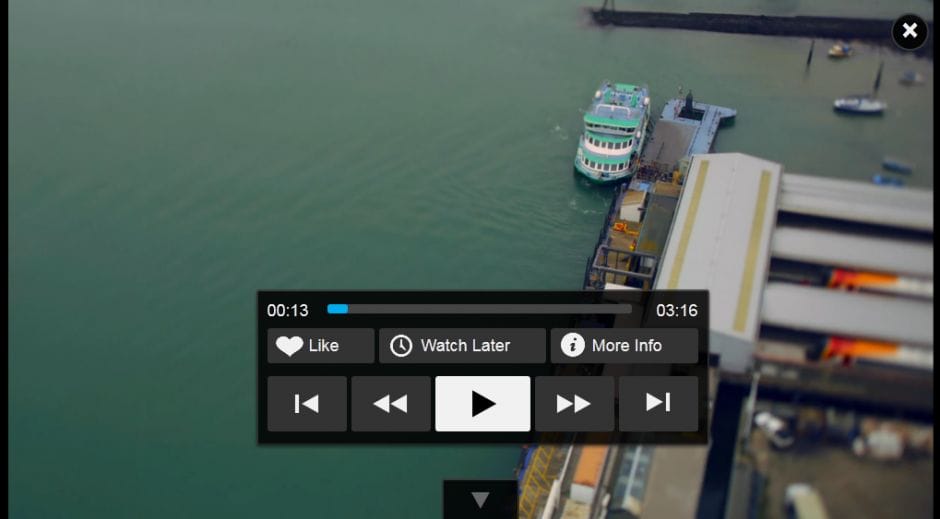The height and width of the screenshot is (519, 940).
Task: Skip to the next video
Action: [658, 403]
